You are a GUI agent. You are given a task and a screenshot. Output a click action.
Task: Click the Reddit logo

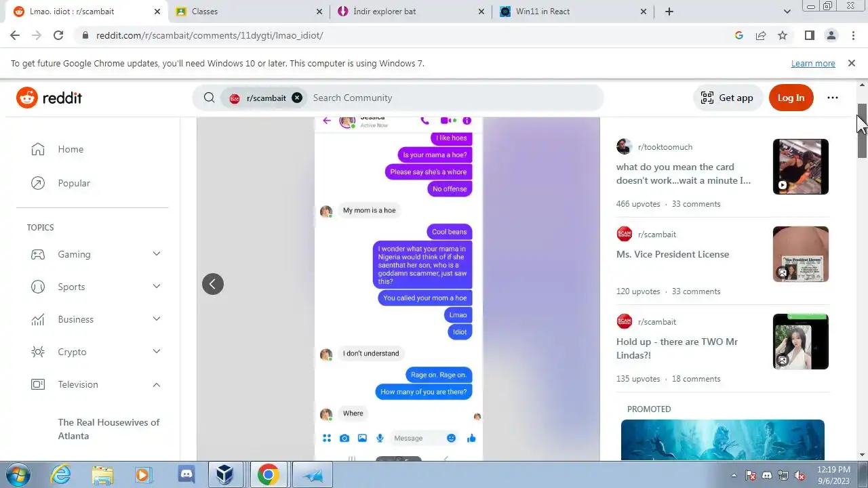pos(49,98)
